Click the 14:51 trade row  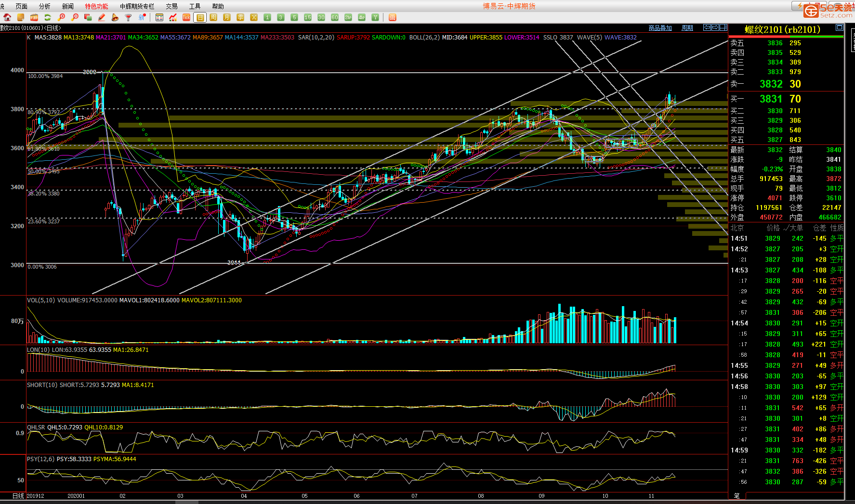(786, 238)
